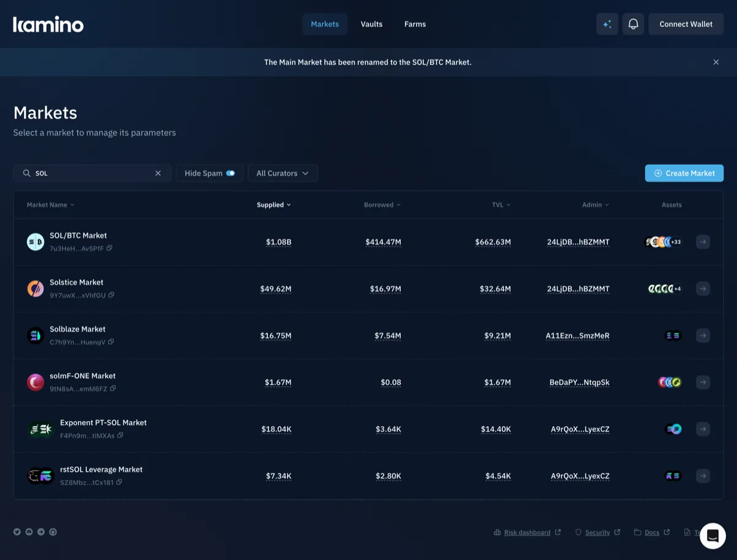Click the Exponent PT-SOL Market logo icon
The width and height of the screenshot is (737, 560).
[x=41, y=429]
